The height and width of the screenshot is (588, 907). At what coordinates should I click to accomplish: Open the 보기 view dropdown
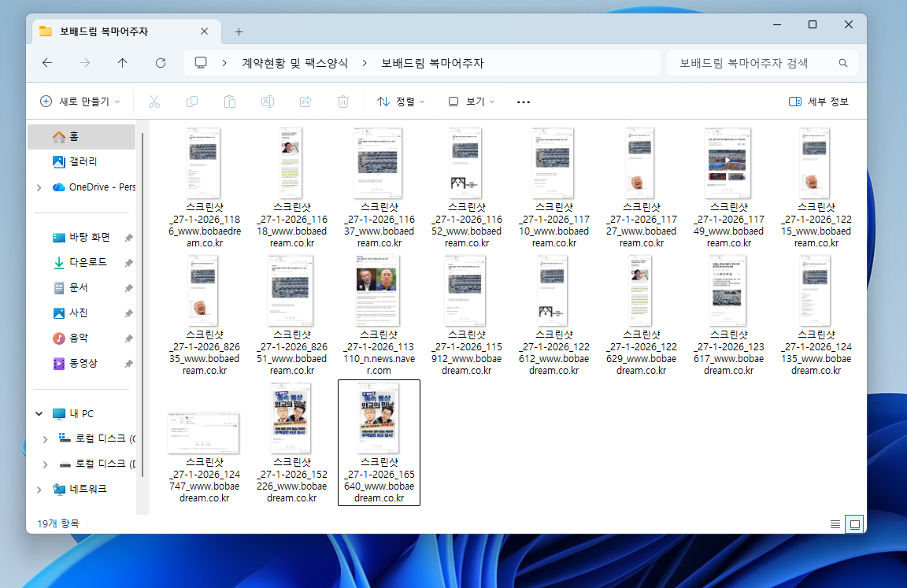(472, 102)
